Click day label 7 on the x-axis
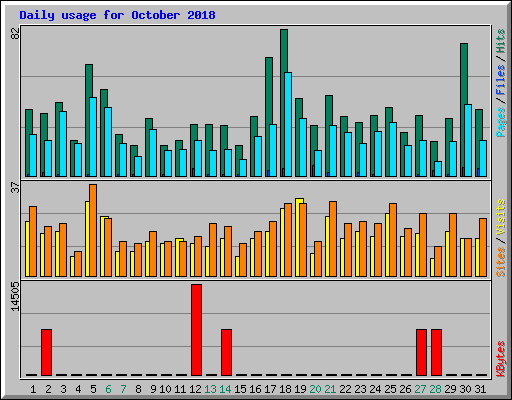 [x=123, y=389]
